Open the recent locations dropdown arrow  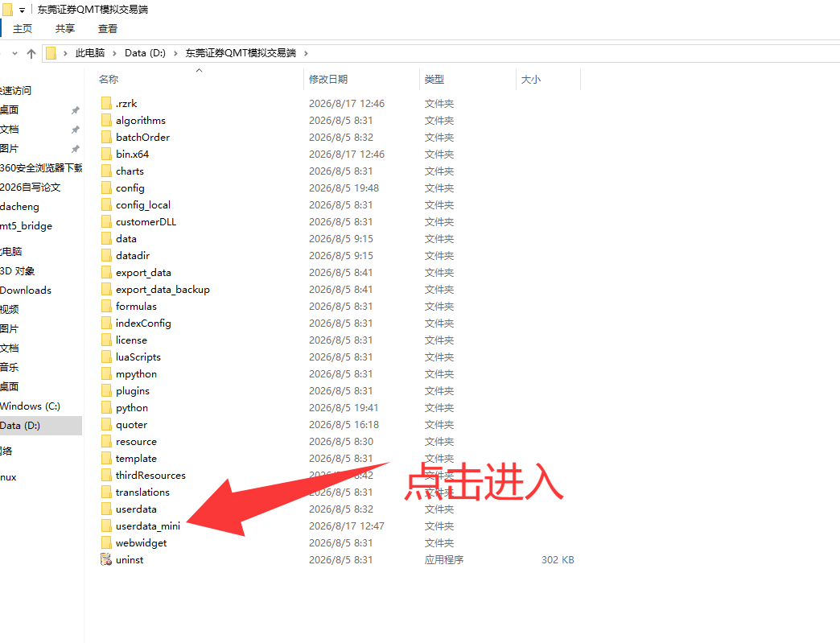[14, 53]
